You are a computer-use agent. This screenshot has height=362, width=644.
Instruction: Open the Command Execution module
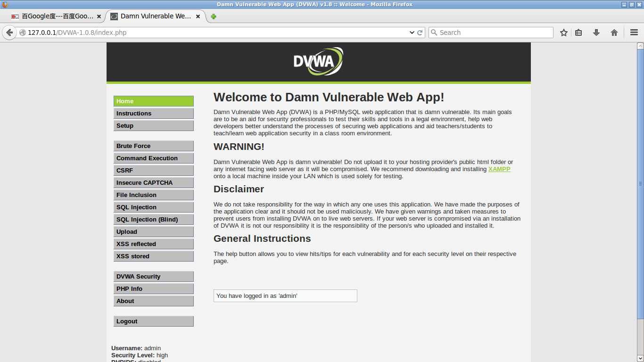coord(154,158)
